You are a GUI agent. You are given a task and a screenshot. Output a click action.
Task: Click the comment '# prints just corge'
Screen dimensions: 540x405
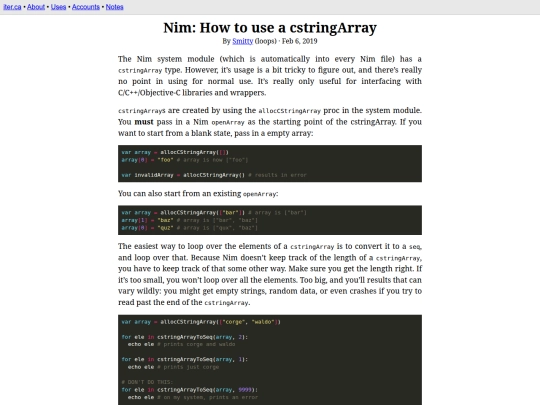click(188, 367)
